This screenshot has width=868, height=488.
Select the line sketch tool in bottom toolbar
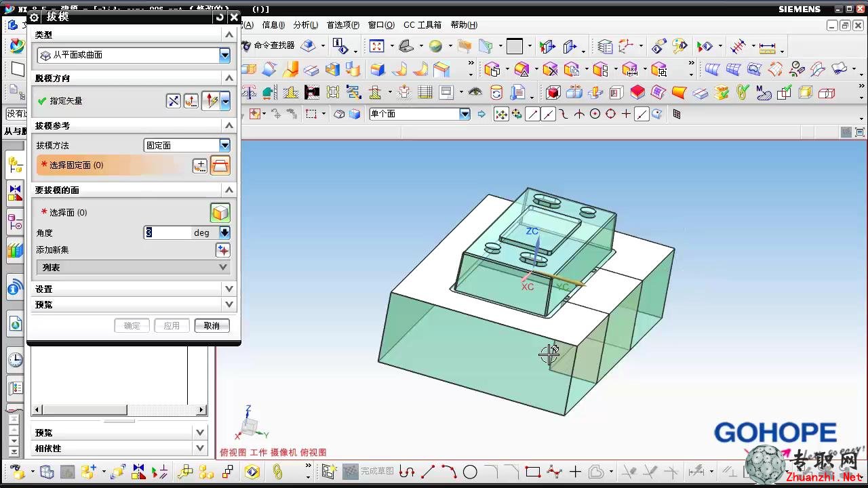point(427,472)
